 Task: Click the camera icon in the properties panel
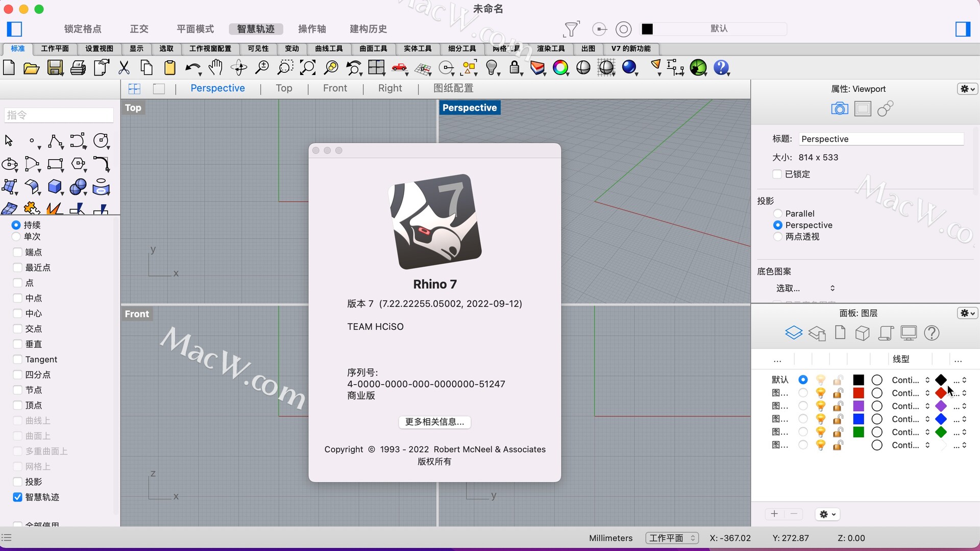click(840, 109)
